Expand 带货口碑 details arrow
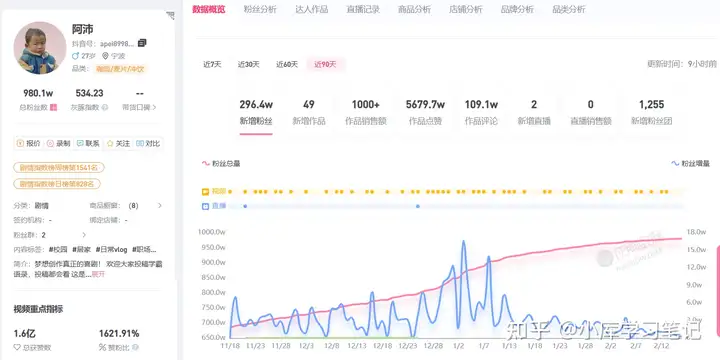This screenshot has width=720, height=360. [154, 107]
